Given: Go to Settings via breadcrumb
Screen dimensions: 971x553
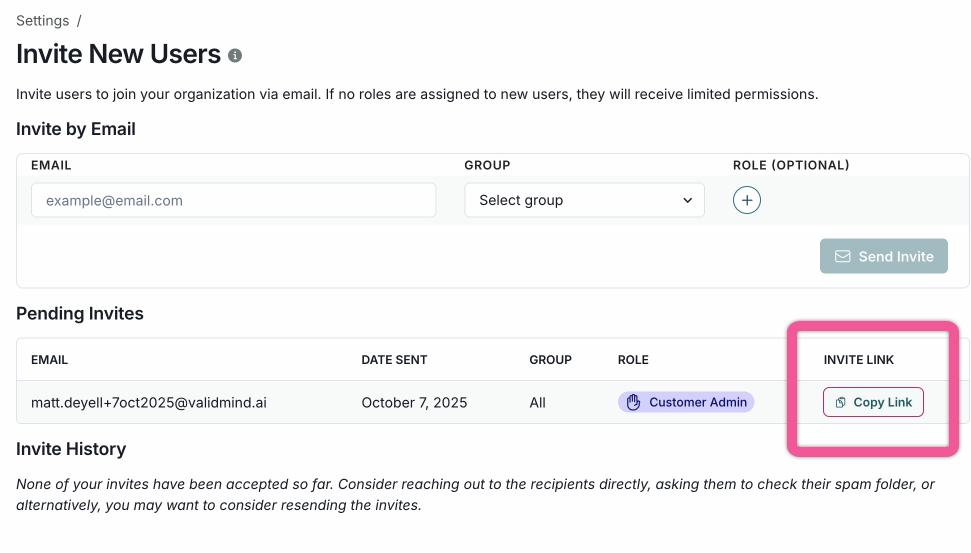Looking at the screenshot, I should pos(42,21).
